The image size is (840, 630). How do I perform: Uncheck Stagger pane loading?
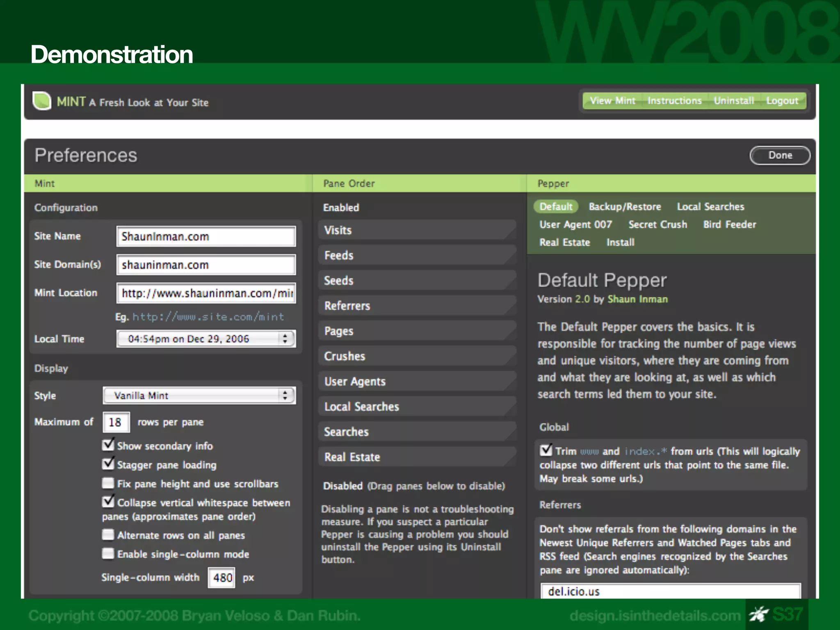108,463
